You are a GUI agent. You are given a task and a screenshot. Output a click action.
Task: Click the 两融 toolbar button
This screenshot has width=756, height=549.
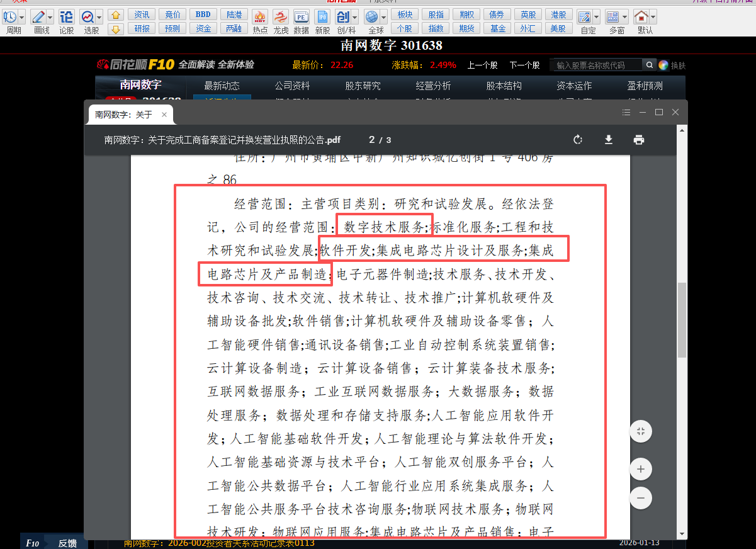click(x=234, y=28)
